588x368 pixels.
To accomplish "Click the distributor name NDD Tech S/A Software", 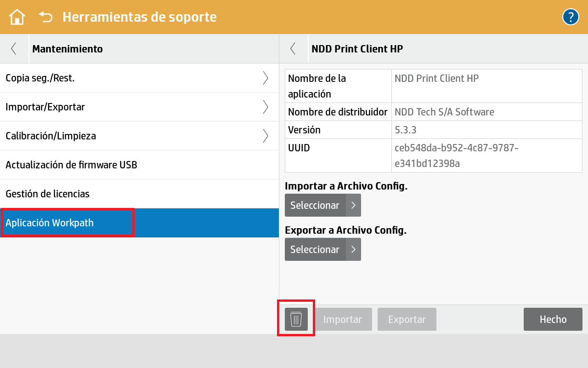I will click(x=444, y=112).
